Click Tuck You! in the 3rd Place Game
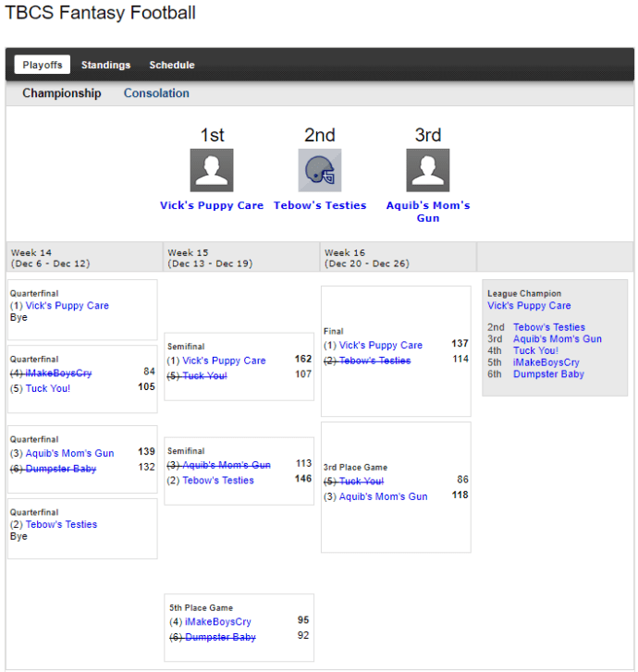 pyautogui.click(x=362, y=482)
